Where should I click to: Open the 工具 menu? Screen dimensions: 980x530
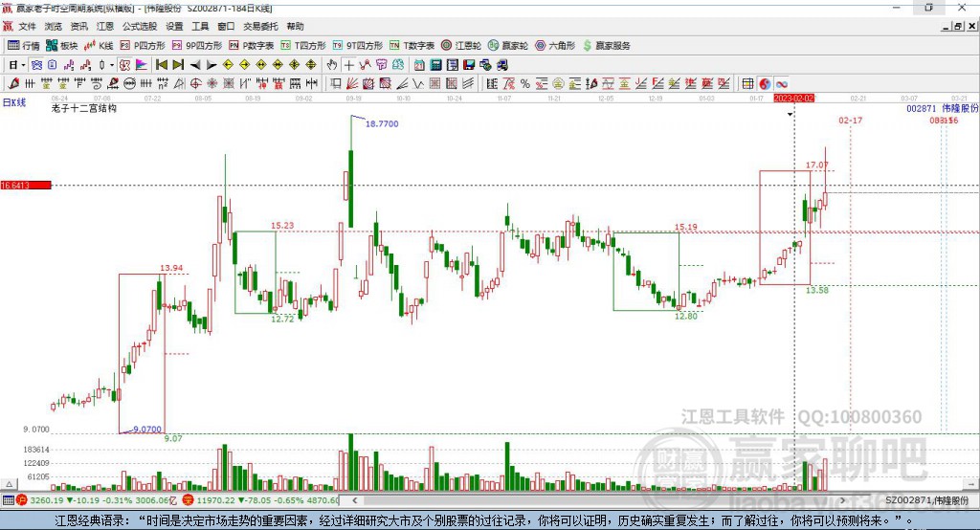coord(200,26)
